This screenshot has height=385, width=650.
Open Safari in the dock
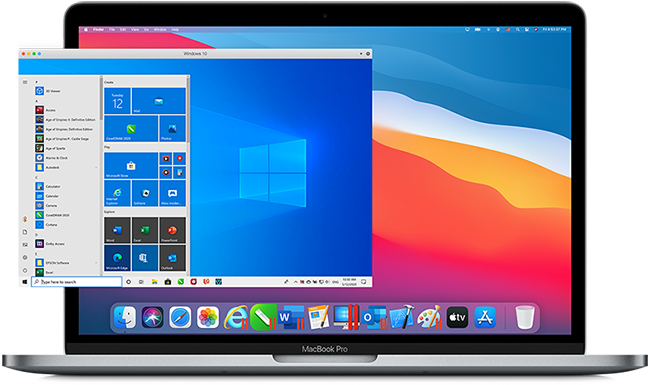click(180, 317)
